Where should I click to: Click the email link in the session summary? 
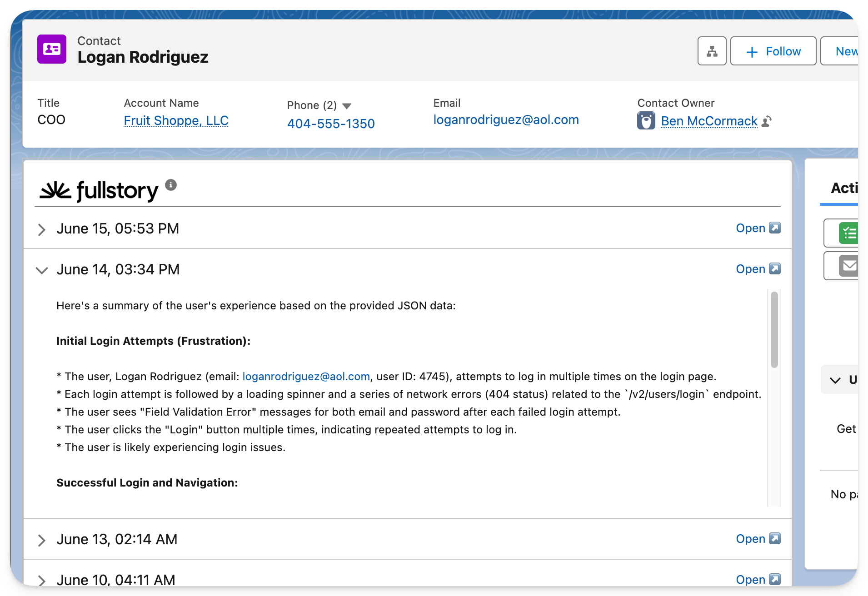(306, 377)
